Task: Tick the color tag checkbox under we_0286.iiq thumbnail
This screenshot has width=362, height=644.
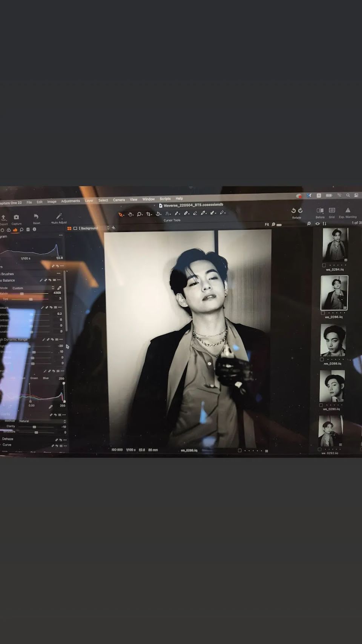Action: 323,313
